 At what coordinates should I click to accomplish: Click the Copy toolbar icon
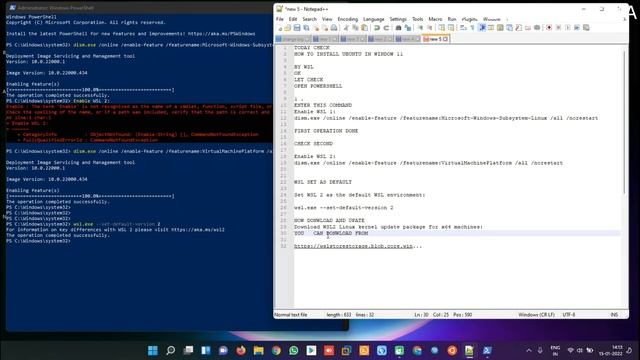355,28
